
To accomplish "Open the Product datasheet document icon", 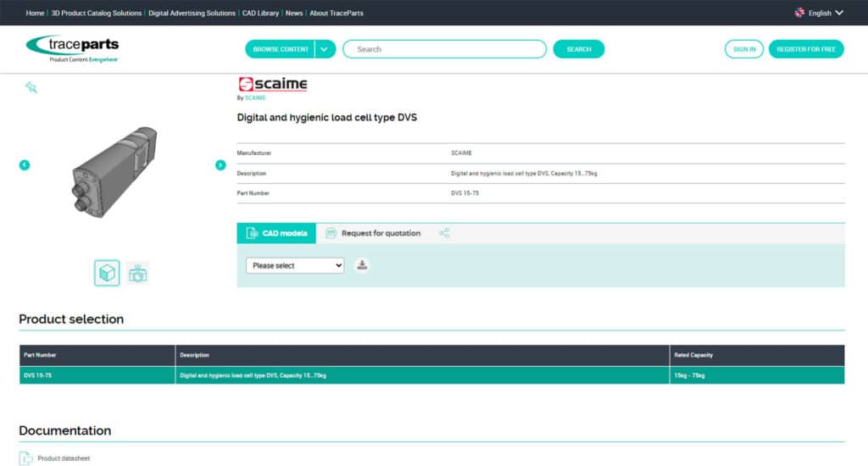I will pyautogui.click(x=25, y=458).
